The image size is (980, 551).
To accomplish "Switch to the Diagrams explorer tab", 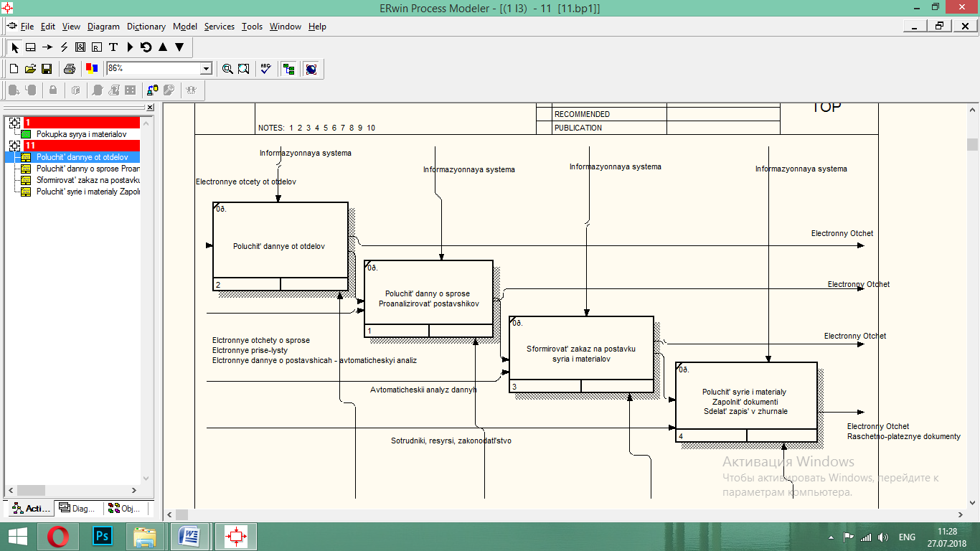I will coord(77,508).
